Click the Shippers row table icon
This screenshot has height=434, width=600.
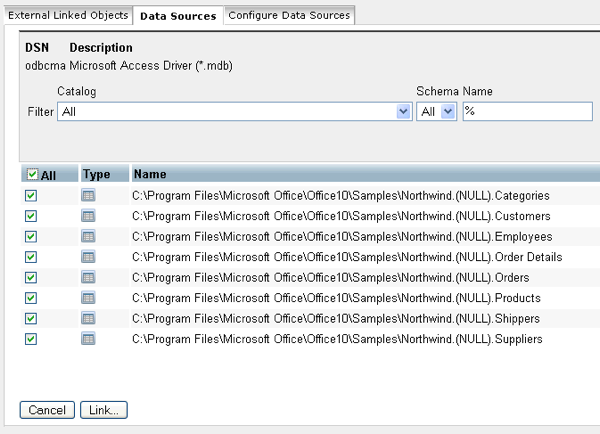(x=88, y=319)
